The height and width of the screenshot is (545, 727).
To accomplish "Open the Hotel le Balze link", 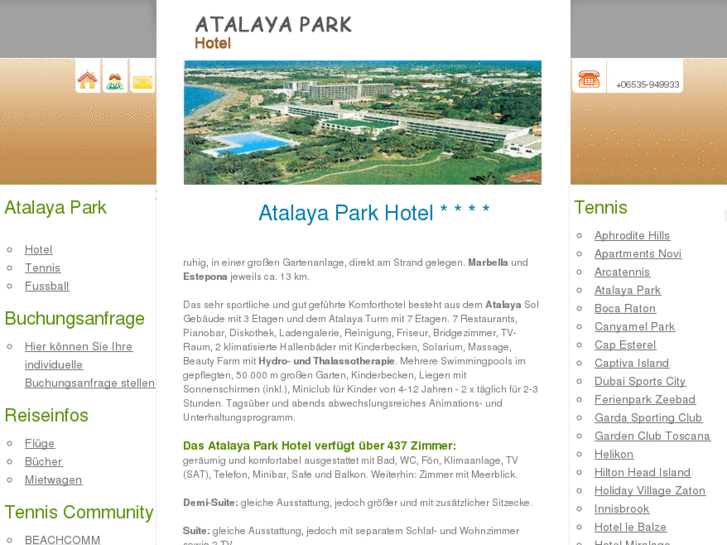I will (x=631, y=527).
